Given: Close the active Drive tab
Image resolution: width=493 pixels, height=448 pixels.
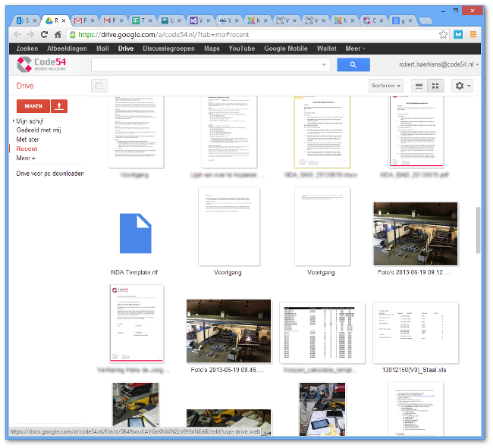Looking at the screenshot, I should (64, 20).
